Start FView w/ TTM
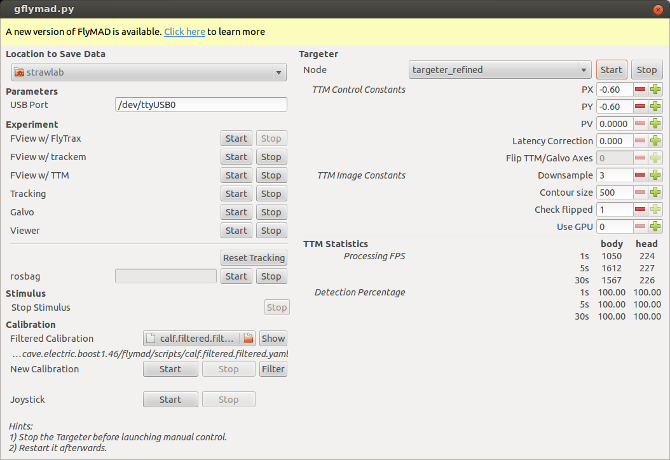This screenshot has width=670, height=460. point(236,175)
